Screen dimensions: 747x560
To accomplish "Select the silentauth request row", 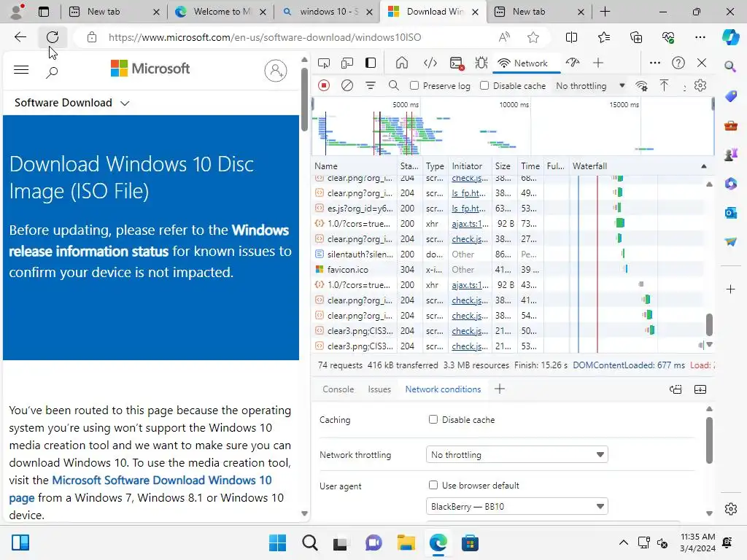I will tap(508, 254).
